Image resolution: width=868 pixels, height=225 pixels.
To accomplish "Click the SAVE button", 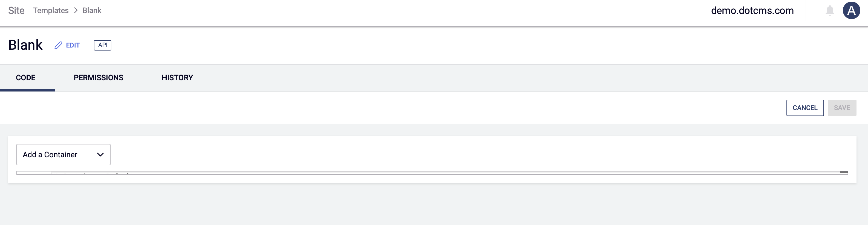I will tap(842, 108).
